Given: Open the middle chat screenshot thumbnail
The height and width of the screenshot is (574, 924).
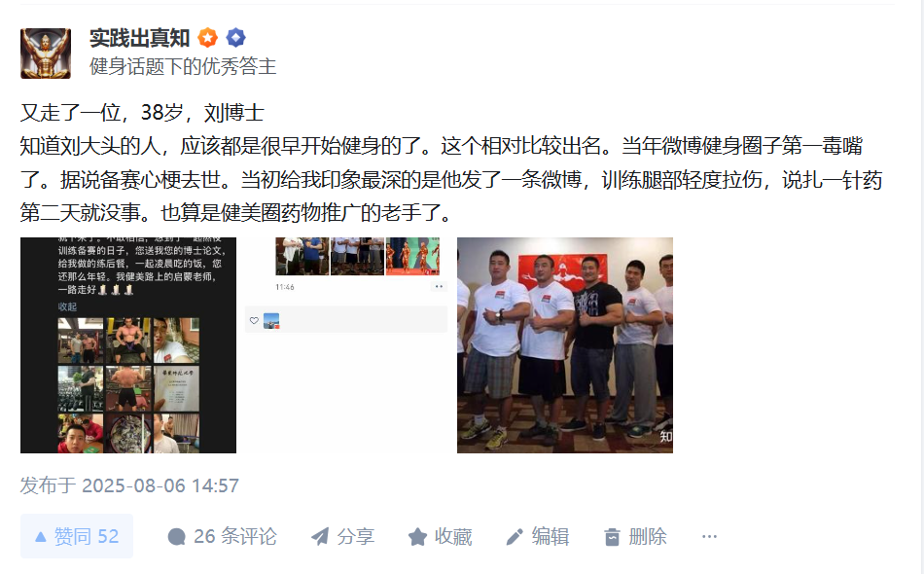Looking at the screenshot, I should (x=346, y=345).
